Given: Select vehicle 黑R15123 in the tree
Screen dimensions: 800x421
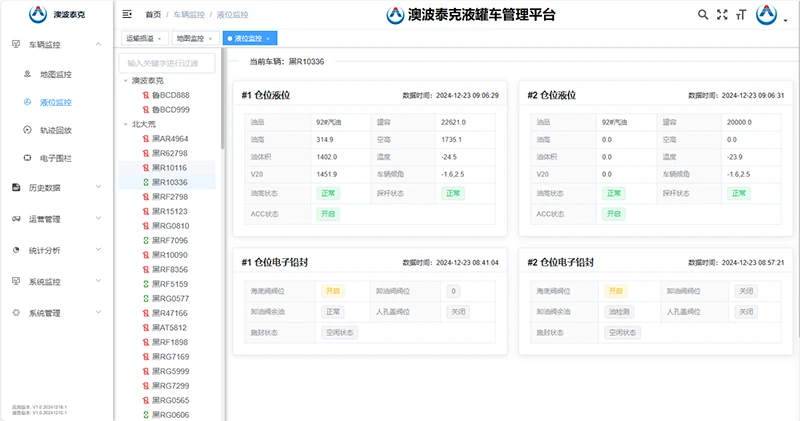Looking at the screenshot, I should click(169, 211).
